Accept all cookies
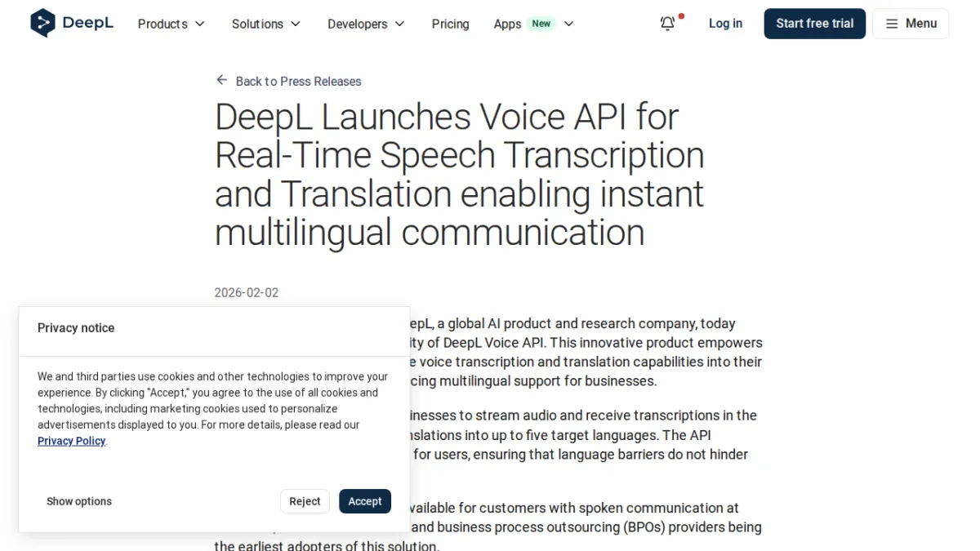980x551 pixels. [365, 501]
